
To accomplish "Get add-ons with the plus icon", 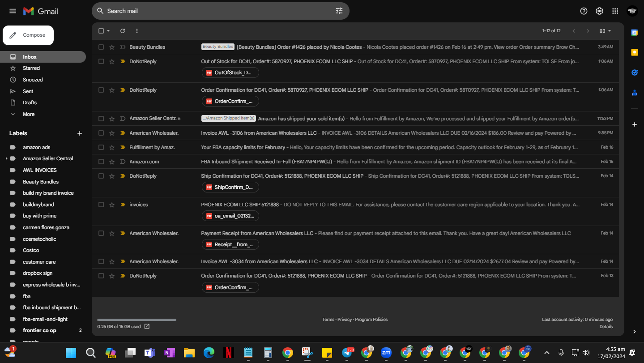I will tap(634, 124).
